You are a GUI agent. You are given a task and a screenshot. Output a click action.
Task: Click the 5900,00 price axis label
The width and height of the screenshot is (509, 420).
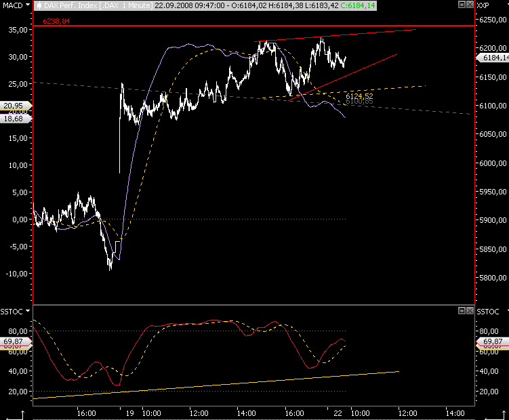(493, 220)
